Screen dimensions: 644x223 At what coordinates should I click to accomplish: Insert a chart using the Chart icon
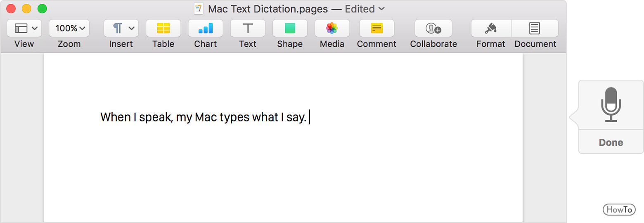(x=206, y=28)
